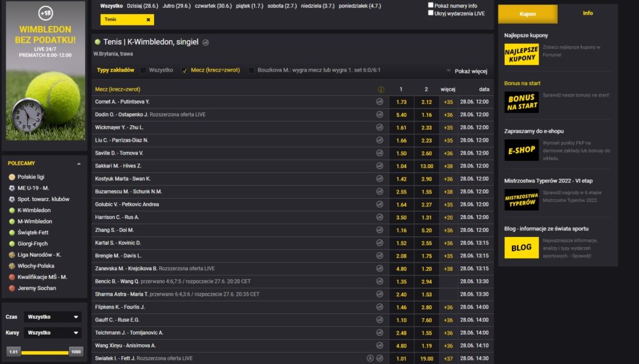Image resolution: width=639 pixels, height=364 pixels.
Task: Click the A icon in Swiatek - Fett row
Action: tap(370, 358)
